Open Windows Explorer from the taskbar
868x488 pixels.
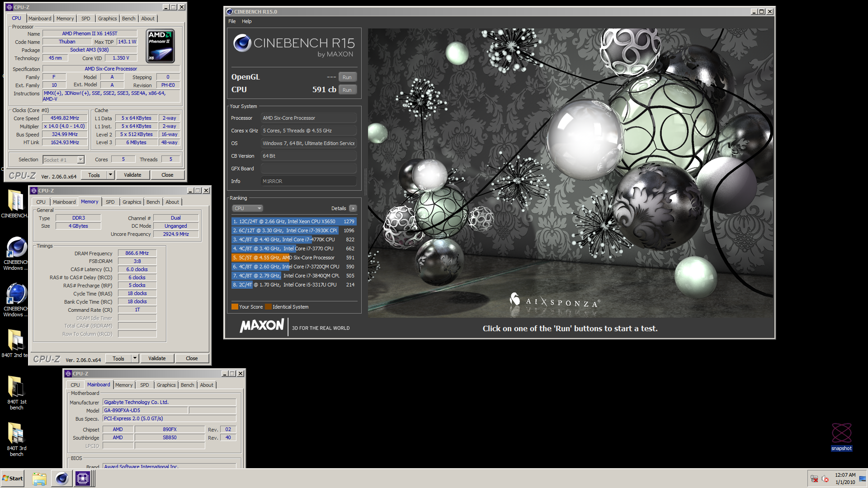39,479
